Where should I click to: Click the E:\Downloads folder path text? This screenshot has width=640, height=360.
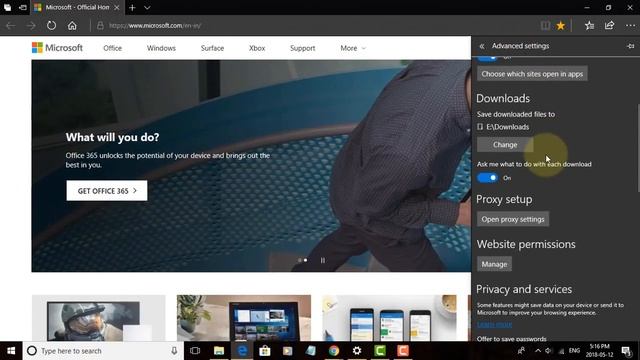pos(507,127)
